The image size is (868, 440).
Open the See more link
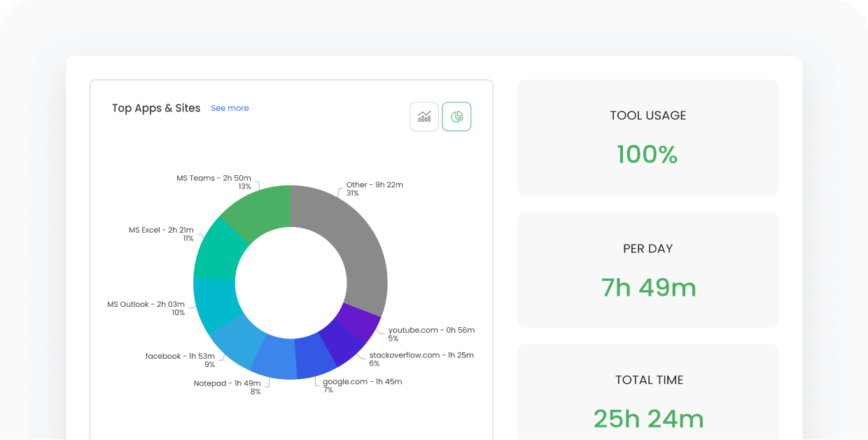point(230,108)
